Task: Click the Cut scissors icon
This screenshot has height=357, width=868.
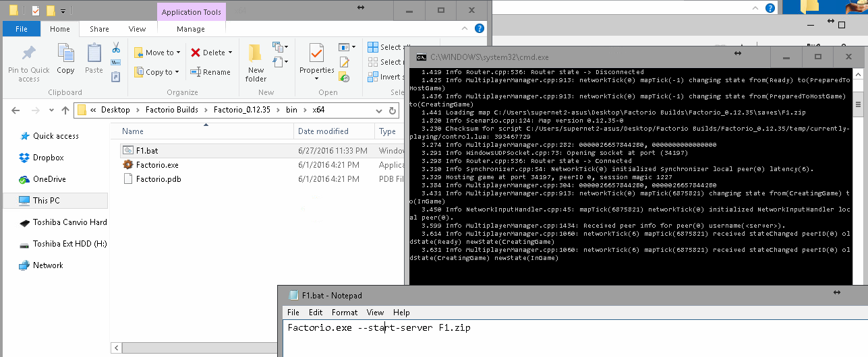Action: click(x=115, y=48)
